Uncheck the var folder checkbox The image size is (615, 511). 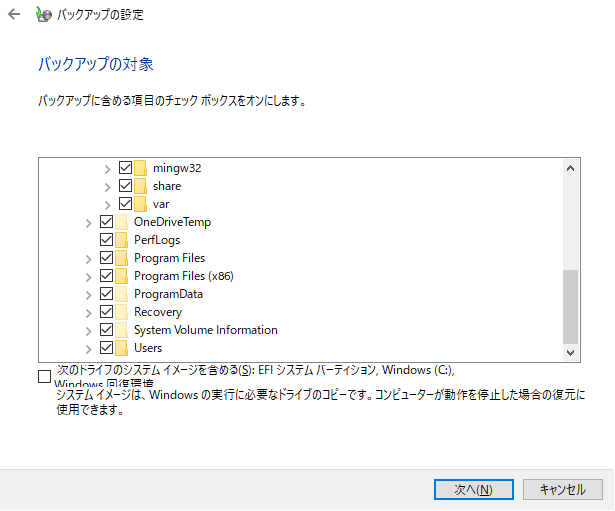(126, 204)
